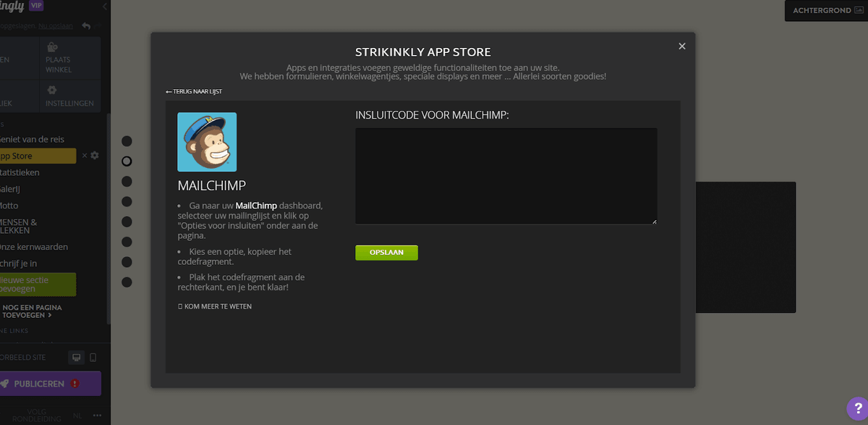Select the highlighted App Store section
Image resolution: width=868 pixels, height=425 pixels.
(x=38, y=156)
